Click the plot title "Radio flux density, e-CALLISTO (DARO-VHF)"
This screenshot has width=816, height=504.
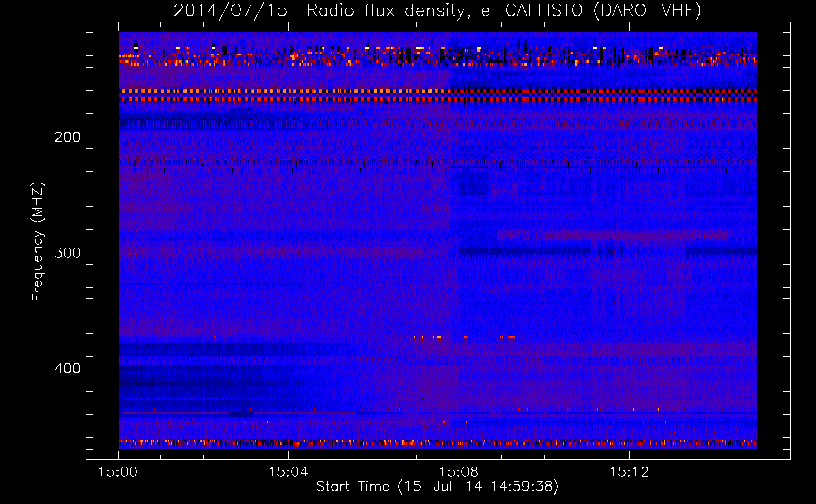click(x=503, y=10)
